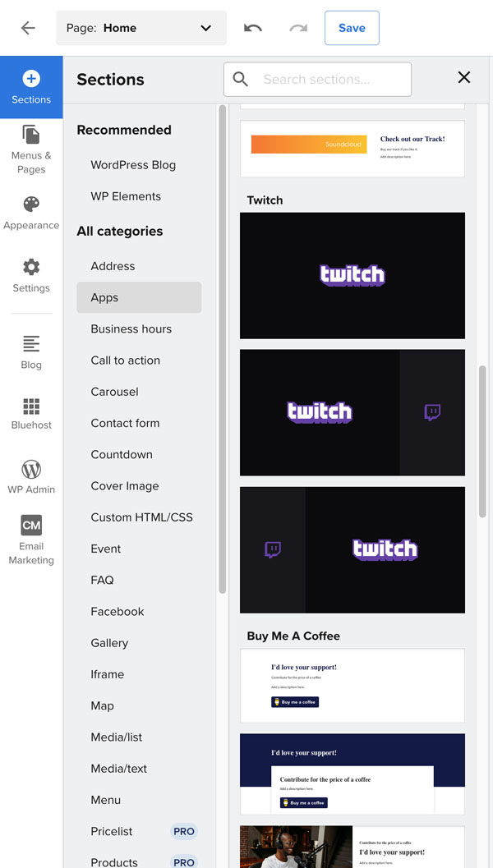Open Bluehost grid icon
The width and height of the screenshot is (493, 868).
click(x=31, y=406)
